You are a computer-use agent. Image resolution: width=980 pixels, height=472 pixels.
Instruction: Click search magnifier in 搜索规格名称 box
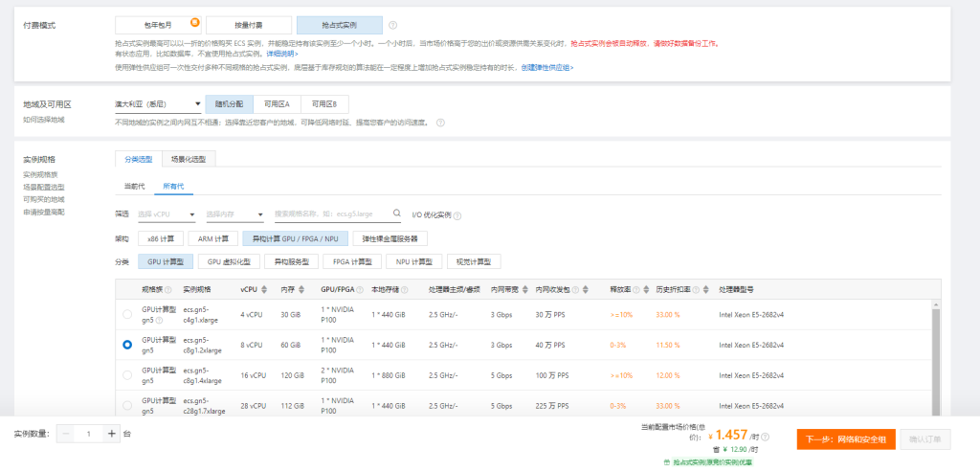pos(395,214)
